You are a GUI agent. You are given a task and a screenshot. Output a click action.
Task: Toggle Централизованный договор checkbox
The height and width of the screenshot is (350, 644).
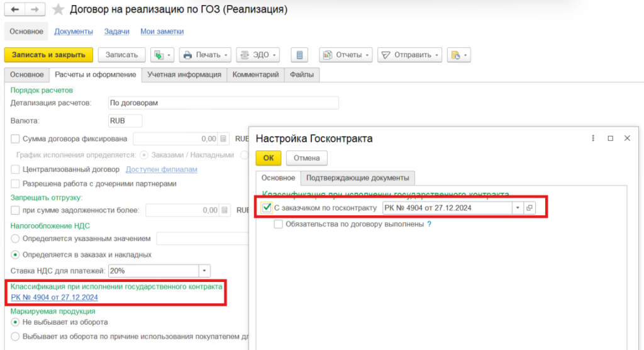pyautogui.click(x=15, y=169)
